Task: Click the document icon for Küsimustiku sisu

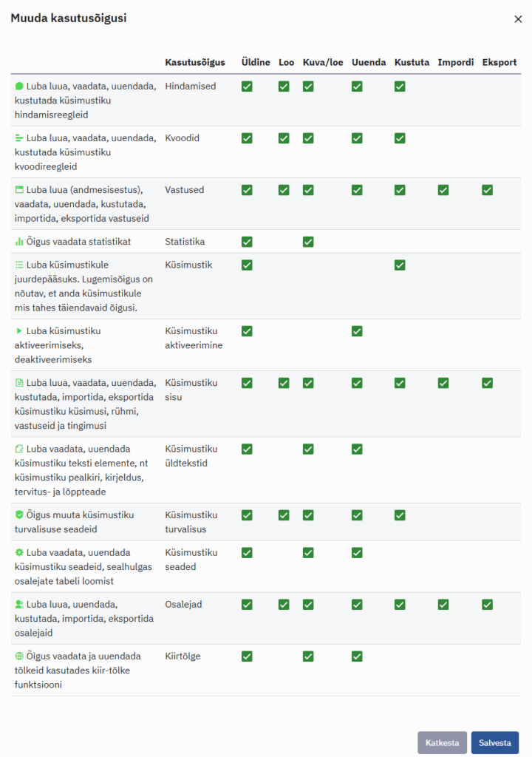Action: click(19, 383)
